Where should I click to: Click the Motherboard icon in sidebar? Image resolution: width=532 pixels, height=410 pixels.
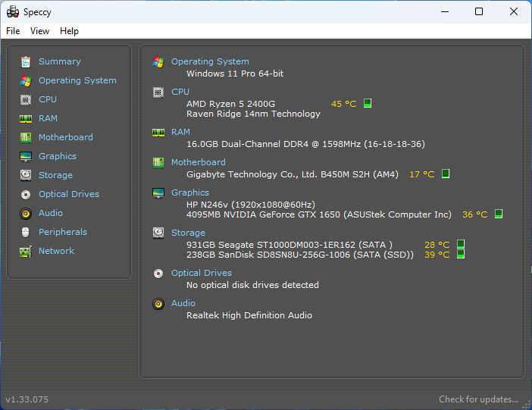coord(26,137)
